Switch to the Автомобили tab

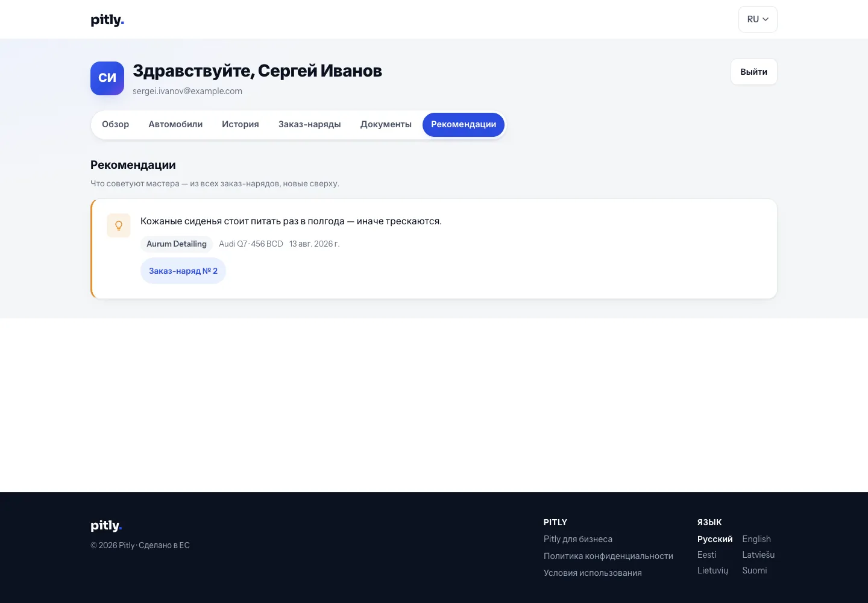(x=175, y=125)
